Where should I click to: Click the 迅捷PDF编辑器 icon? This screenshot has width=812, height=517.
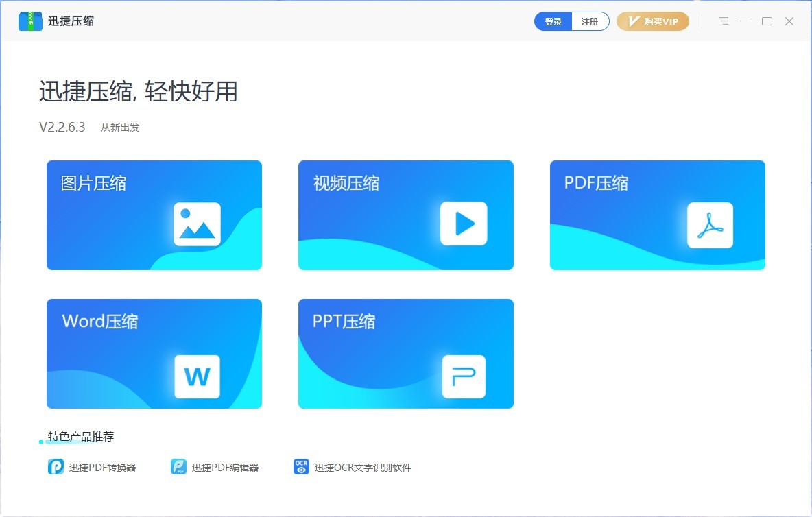point(178,466)
